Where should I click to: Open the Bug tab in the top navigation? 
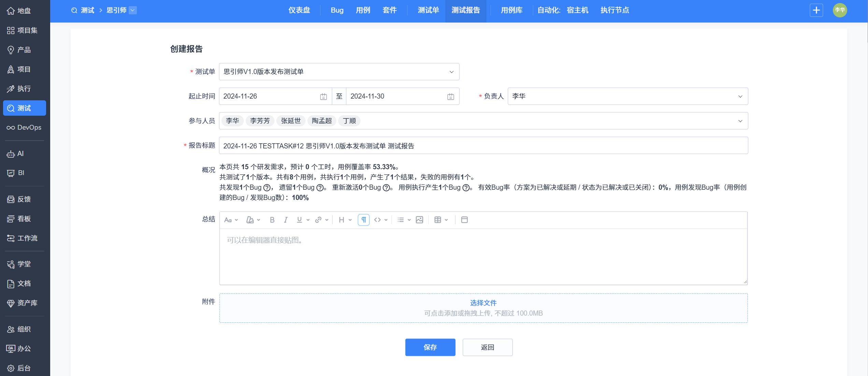click(x=337, y=10)
